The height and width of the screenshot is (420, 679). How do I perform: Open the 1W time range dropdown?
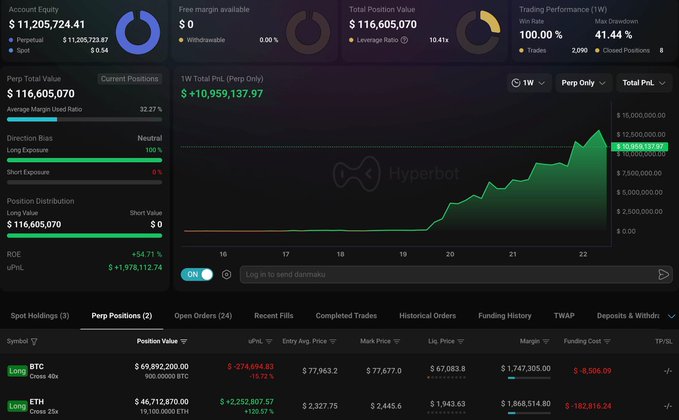[x=529, y=83]
